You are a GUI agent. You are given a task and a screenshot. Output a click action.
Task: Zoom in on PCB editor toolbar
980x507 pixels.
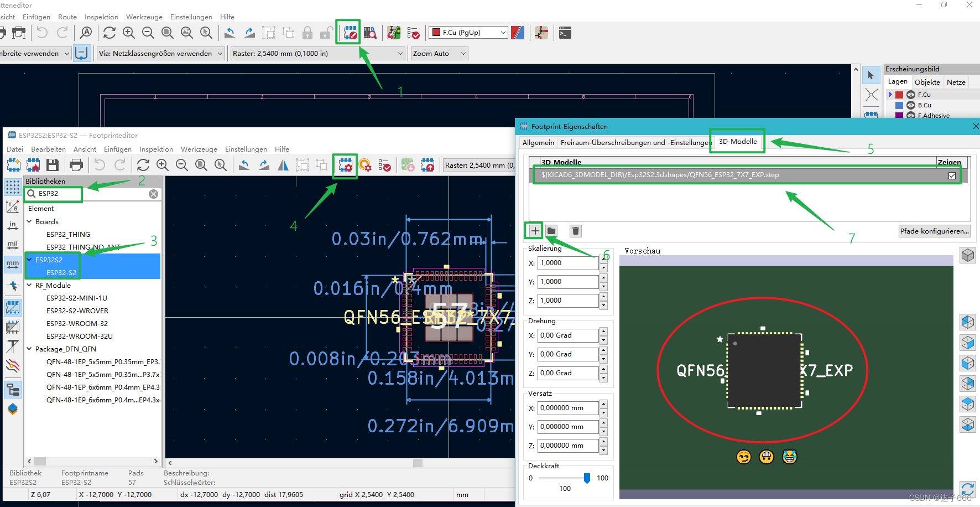(129, 33)
